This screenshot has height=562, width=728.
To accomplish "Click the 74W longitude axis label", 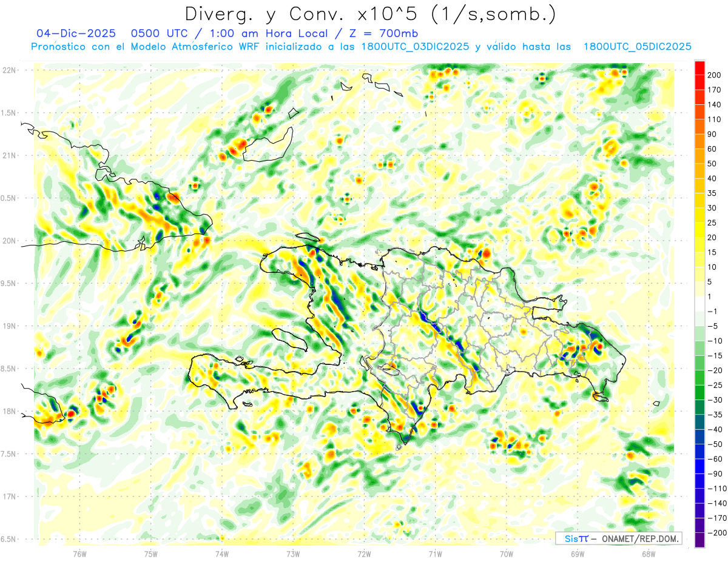I will click(x=222, y=554).
